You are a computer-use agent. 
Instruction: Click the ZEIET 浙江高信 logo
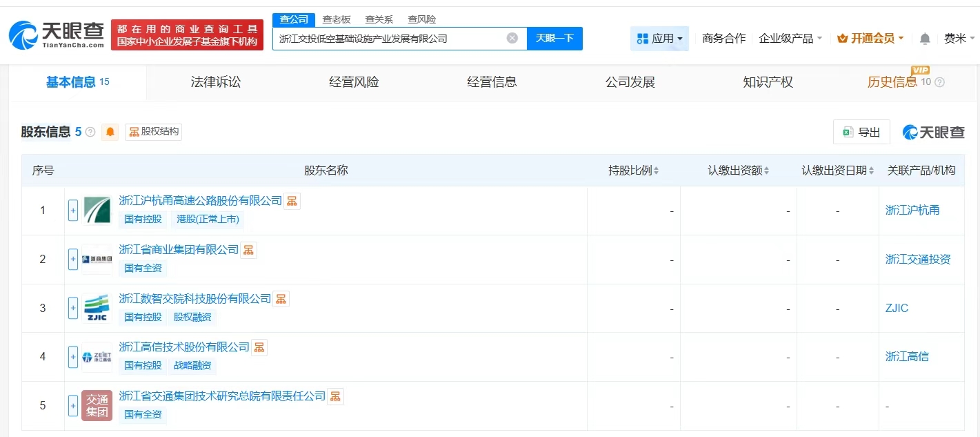coord(97,357)
